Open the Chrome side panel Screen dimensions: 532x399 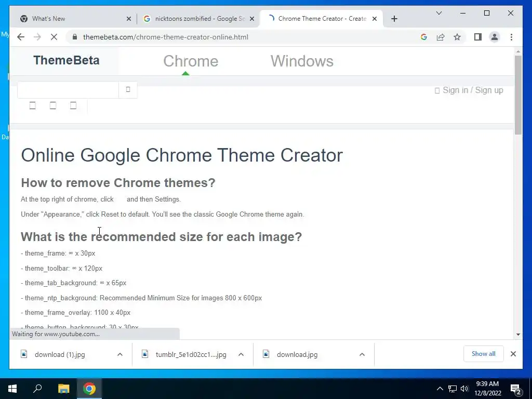click(478, 37)
